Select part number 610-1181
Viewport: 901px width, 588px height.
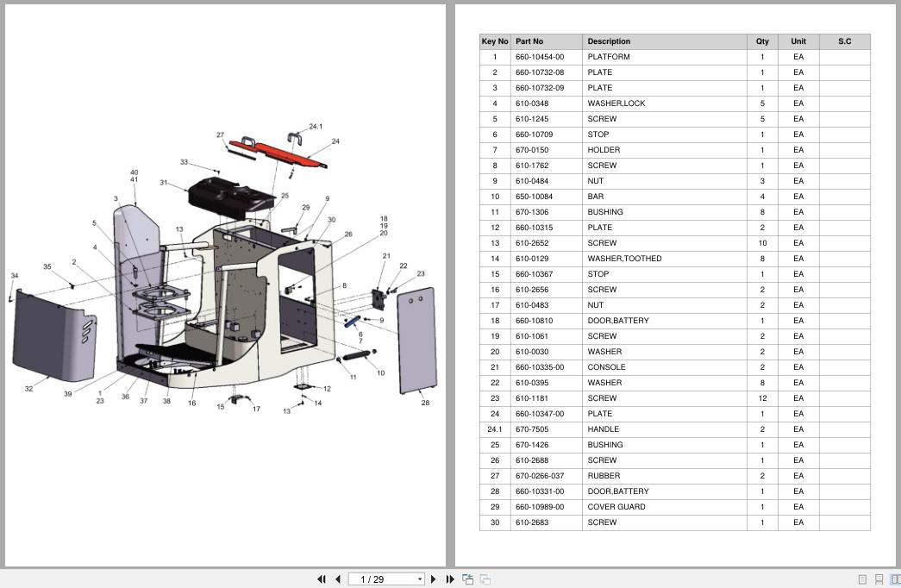pos(532,398)
